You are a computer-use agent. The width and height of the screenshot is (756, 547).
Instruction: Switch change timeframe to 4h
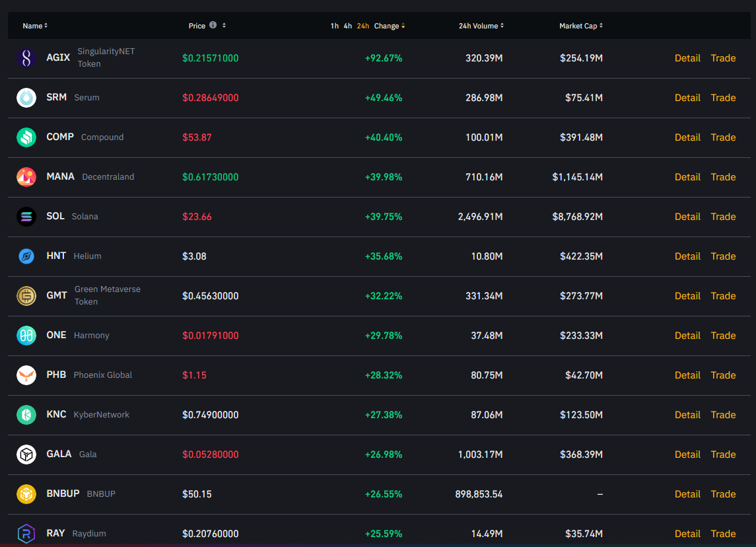pos(348,26)
